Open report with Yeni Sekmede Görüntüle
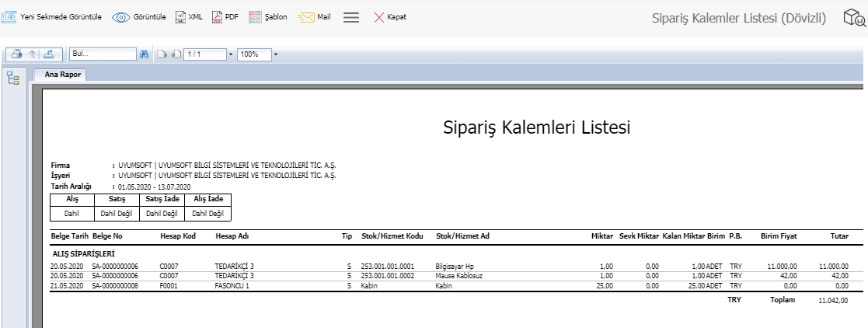Viewport: 868px width, 328px height. [53, 17]
